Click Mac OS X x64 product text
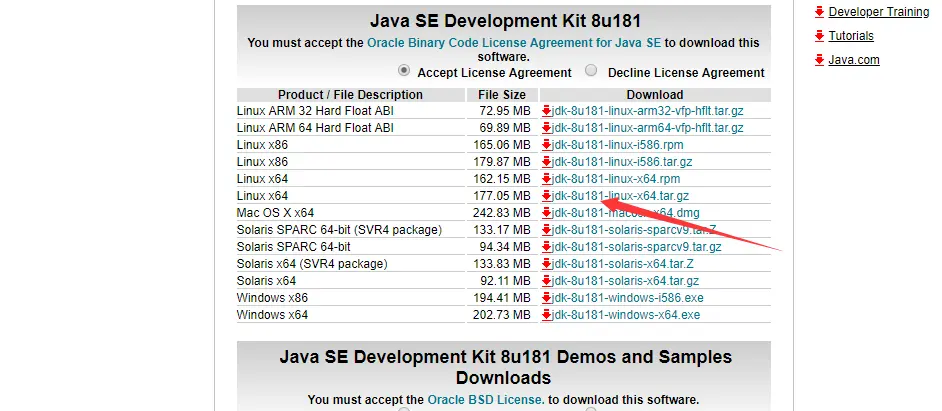Screen dimensions: 942x411 pos(275,213)
